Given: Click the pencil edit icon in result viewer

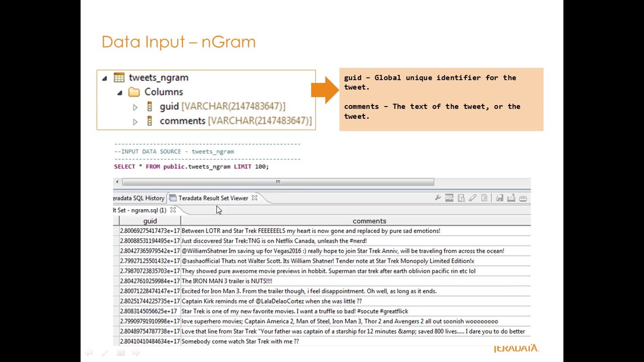Looking at the screenshot, I should 472,198.
